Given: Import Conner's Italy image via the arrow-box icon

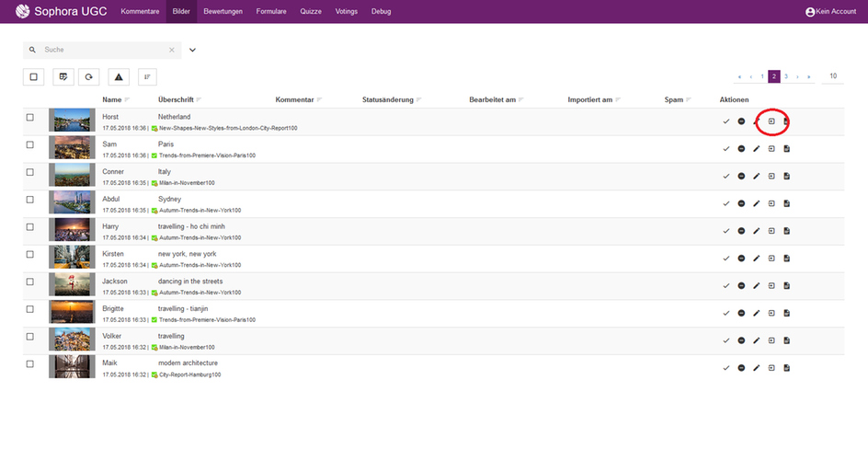Looking at the screenshot, I should pos(771,176).
